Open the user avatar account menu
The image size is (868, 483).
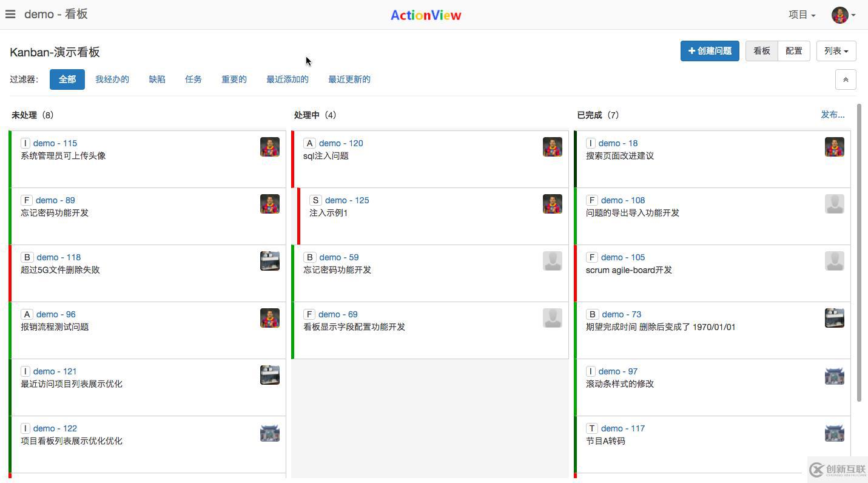(x=843, y=15)
